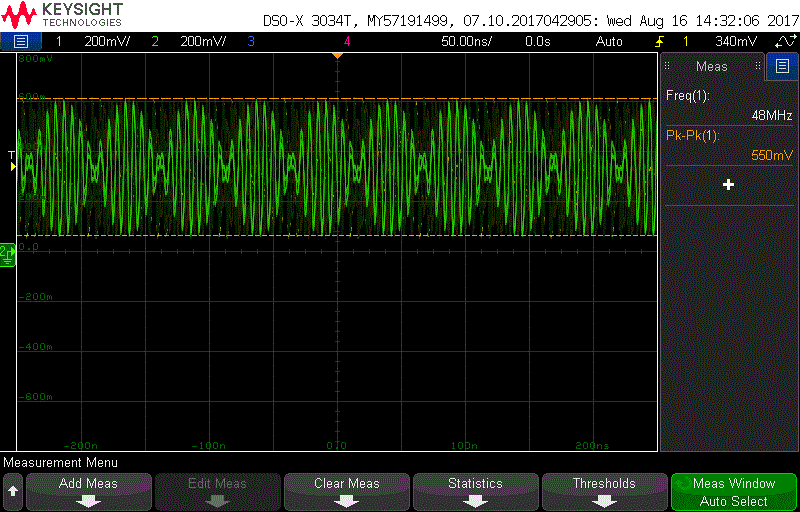Toggle channel 4 indicator
800x512 pixels.
[x=347, y=41]
